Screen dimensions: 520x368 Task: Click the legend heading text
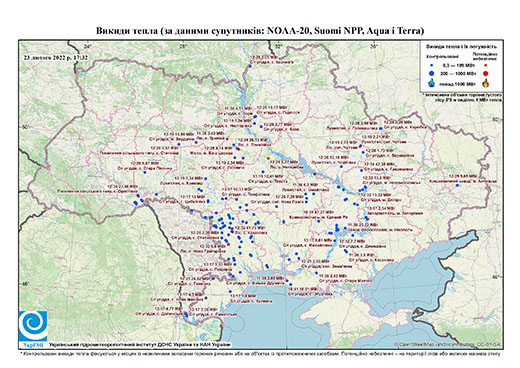[462, 47]
